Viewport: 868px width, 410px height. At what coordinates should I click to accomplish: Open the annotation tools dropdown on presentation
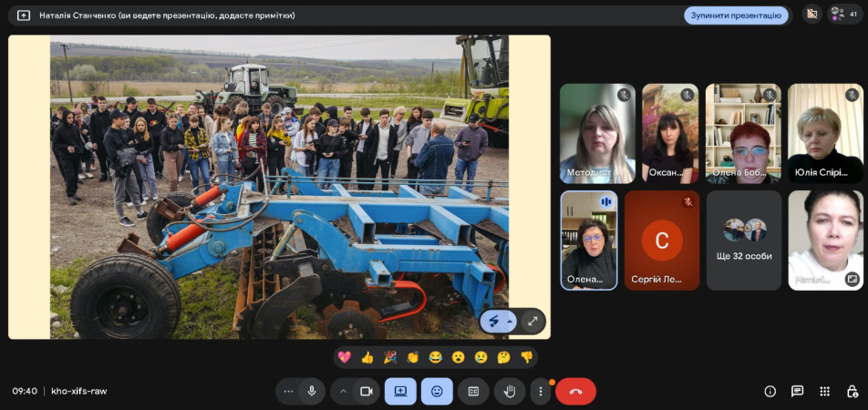point(499,321)
